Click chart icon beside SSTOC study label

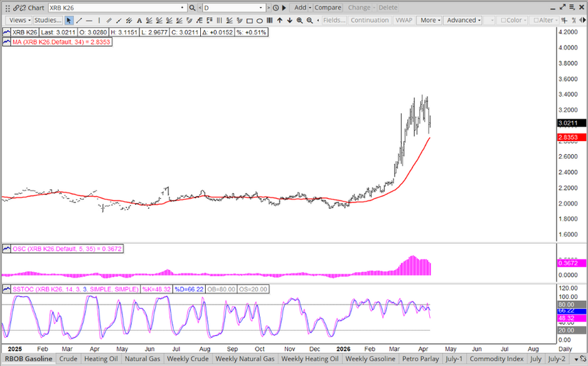[x=6, y=289]
